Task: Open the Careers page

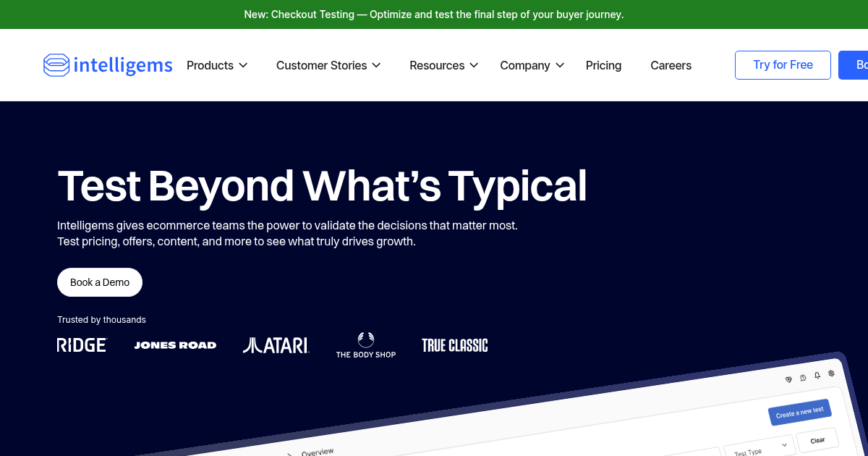Action: coord(671,65)
